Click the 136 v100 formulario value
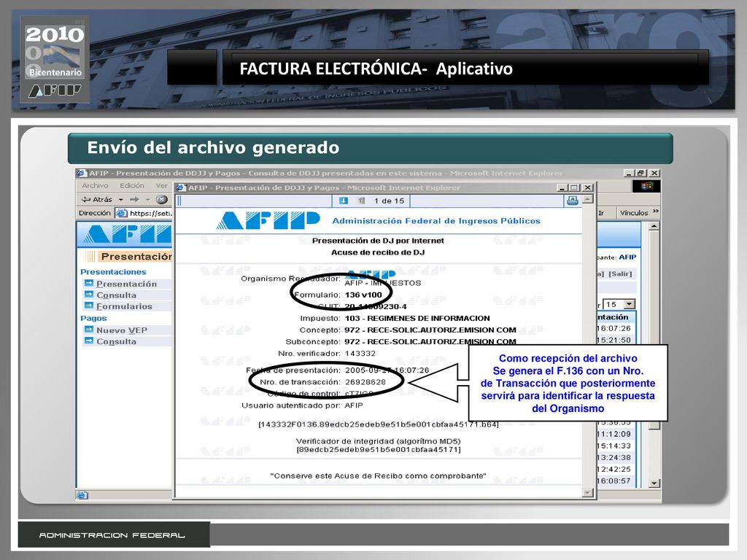 [363, 295]
